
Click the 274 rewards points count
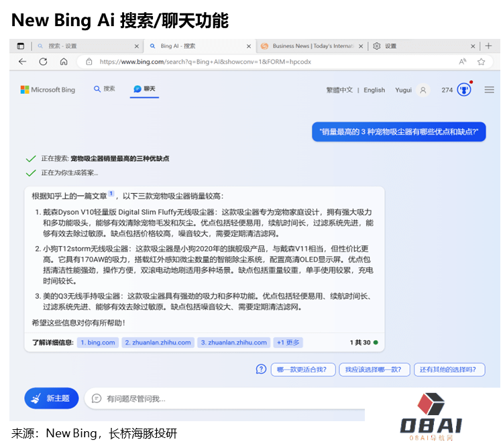pos(447,90)
